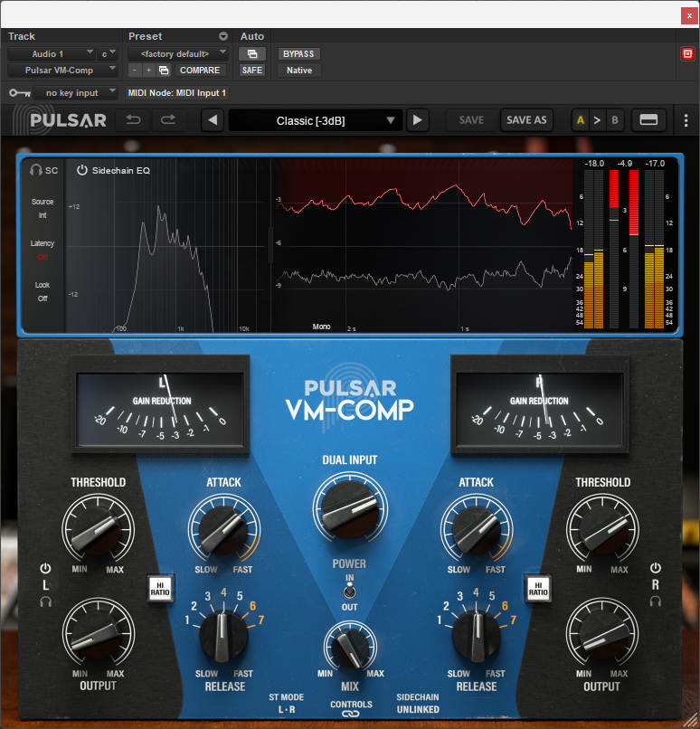
Task: Toggle BYPASS plugin button
Action: click(298, 54)
